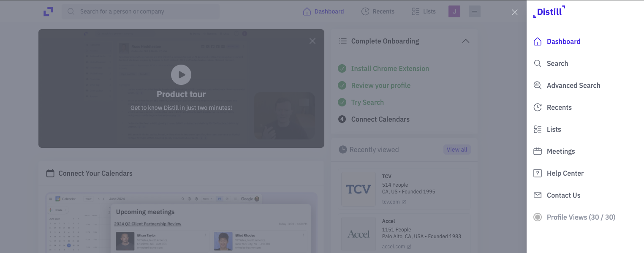Click the TCV company name

(387, 176)
